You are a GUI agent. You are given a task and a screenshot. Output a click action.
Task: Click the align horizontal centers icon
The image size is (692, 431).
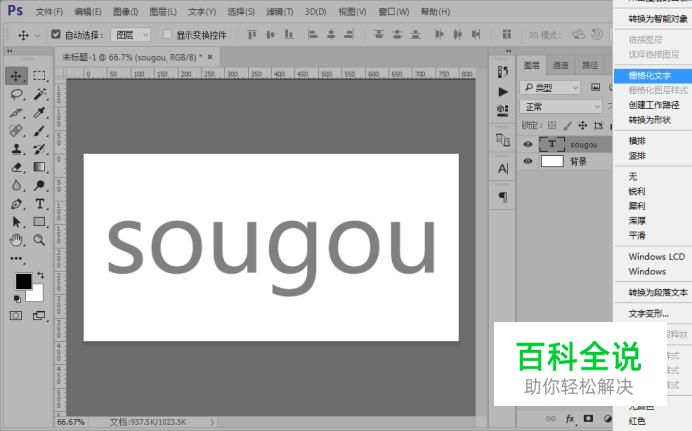[331, 34]
